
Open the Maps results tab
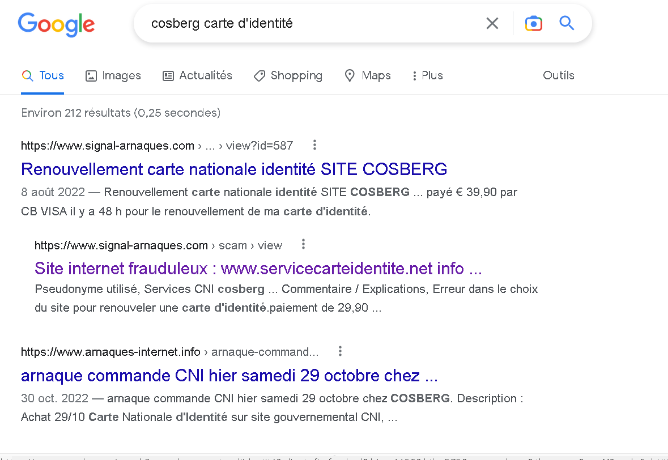click(367, 76)
